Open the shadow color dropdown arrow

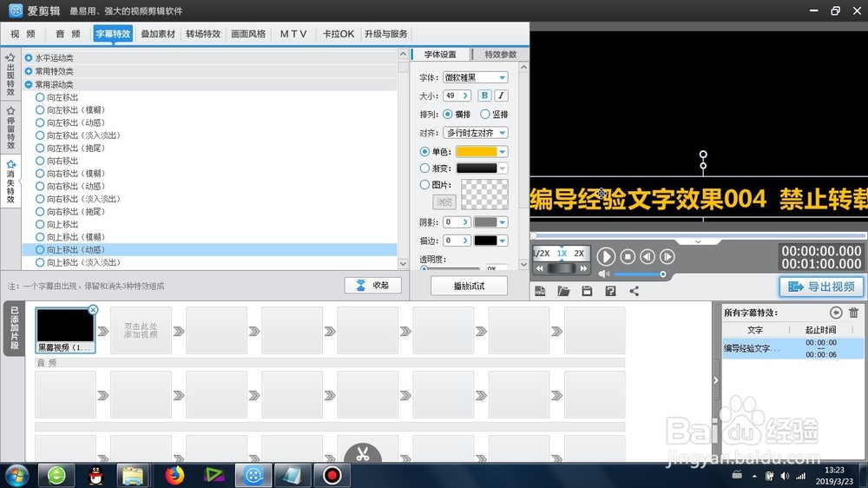pos(502,222)
